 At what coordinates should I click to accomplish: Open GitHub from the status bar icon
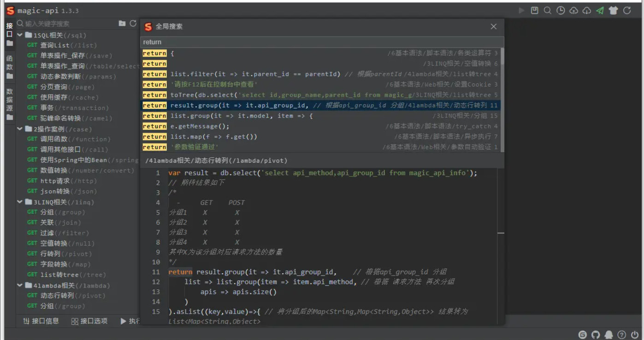(595, 334)
